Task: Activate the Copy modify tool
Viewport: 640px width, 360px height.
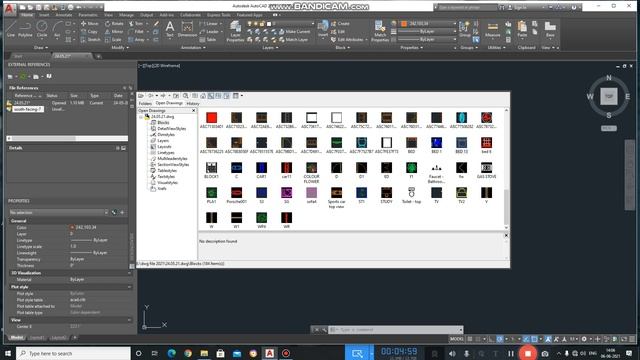Action: 89,31
